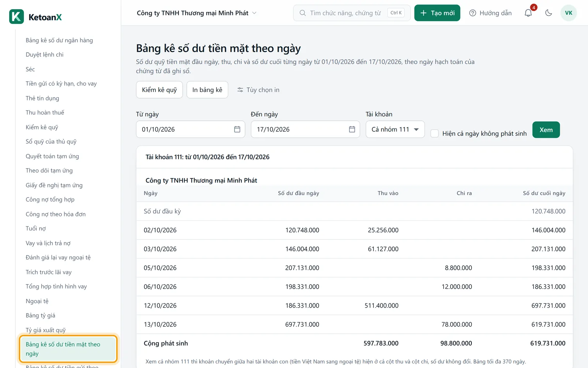
Task: Select Tuổi nợ in sidebar
Action: coord(36,229)
